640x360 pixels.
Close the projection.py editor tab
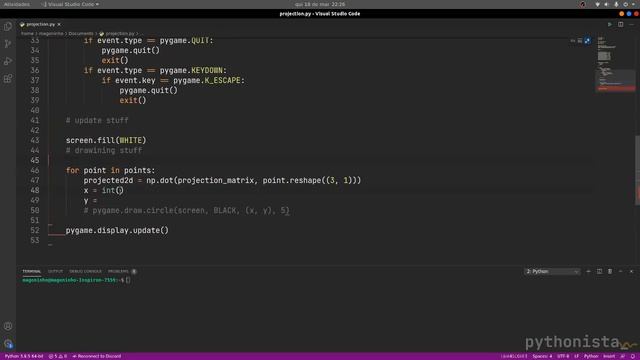[59, 24]
